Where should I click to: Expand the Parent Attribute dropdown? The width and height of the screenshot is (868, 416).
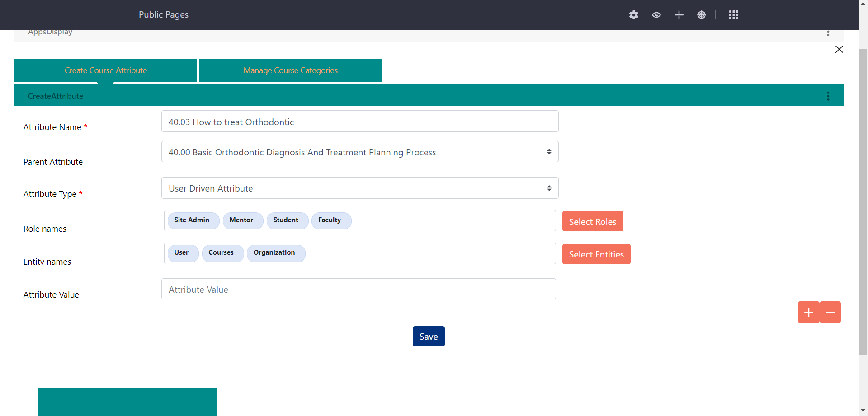tap(360, 152)
